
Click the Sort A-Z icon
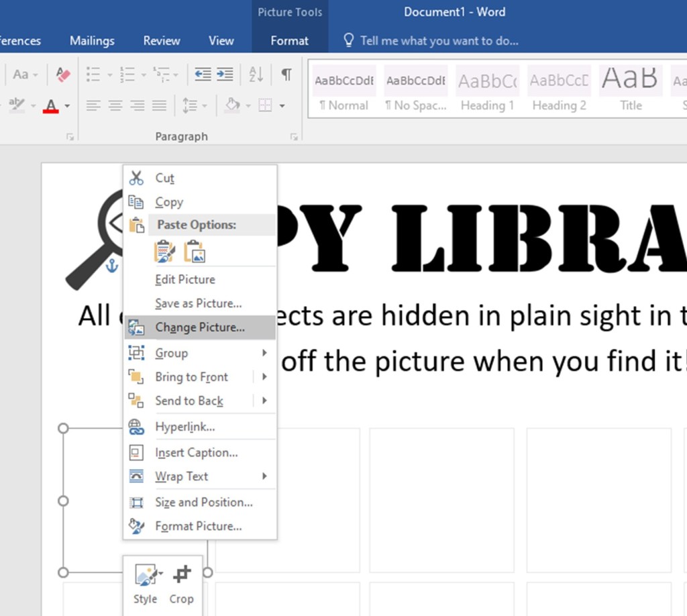(x=256, y=74)
